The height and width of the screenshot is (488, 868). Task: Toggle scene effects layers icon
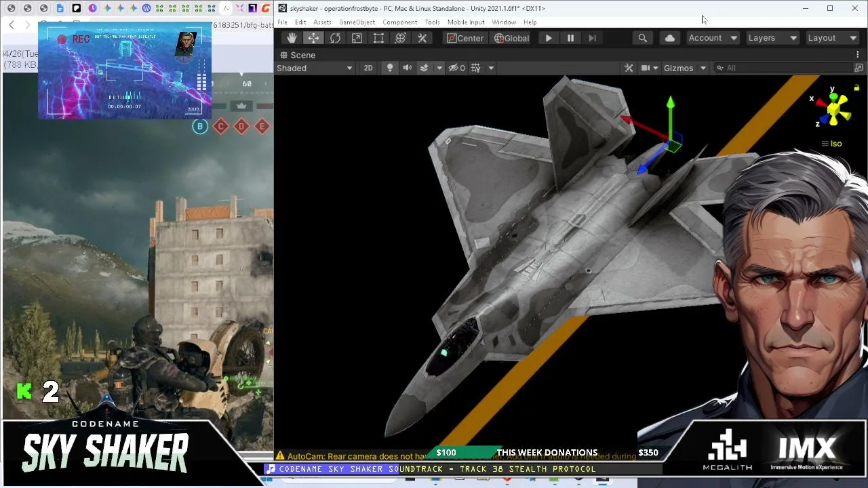425,68
